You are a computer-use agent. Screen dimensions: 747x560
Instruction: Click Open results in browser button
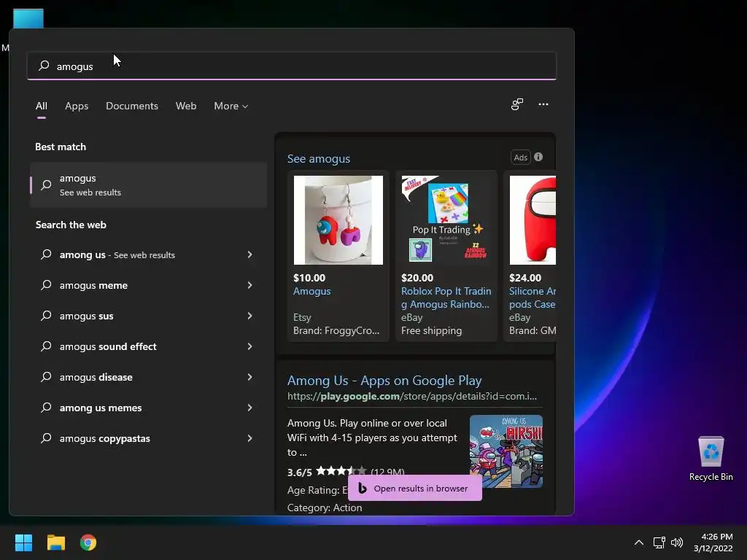(415, 488)
